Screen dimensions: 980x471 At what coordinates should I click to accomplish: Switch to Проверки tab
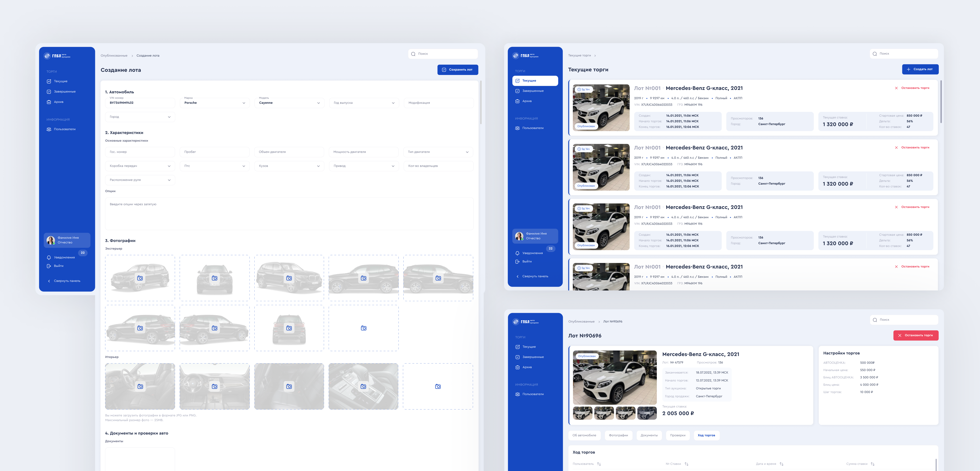pyautogui.click(x=677, y=435)
